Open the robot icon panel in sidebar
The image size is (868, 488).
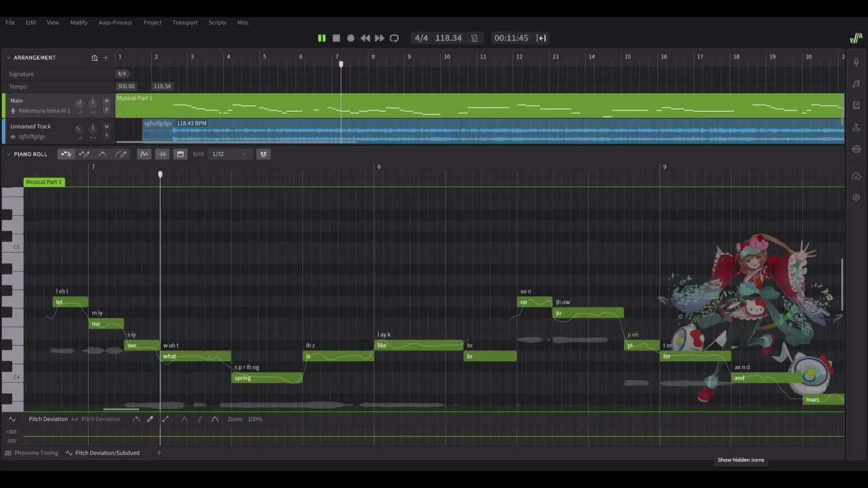click(x=856, y=148)
